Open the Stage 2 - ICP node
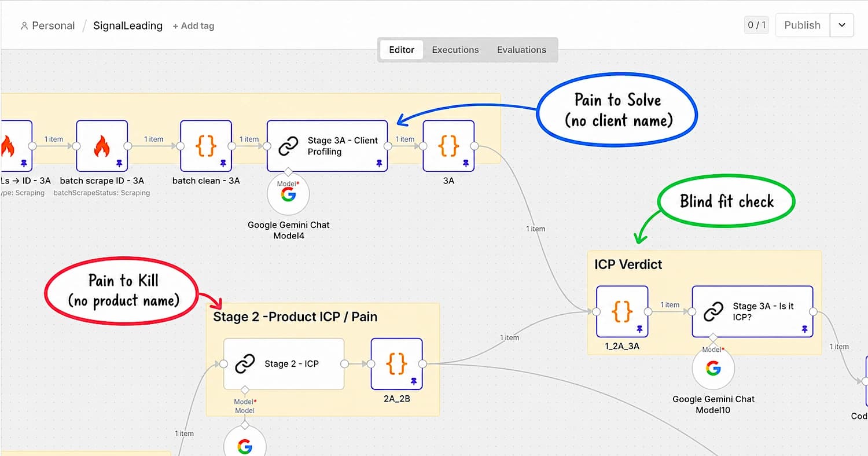Viewport: 868px width, 456px height. 284,363
